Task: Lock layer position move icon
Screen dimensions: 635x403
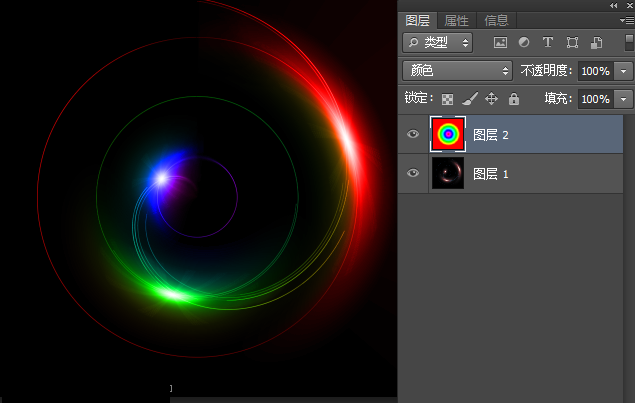Action: click(491, 98)
